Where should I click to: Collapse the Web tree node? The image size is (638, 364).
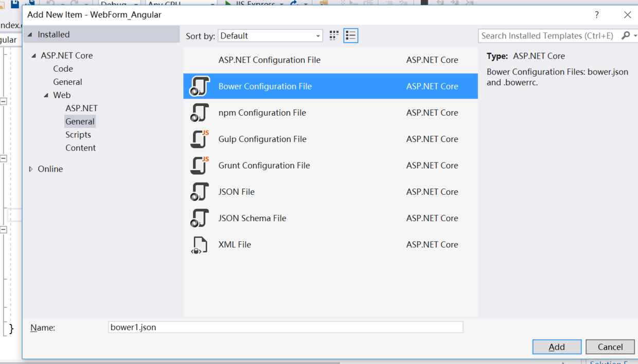tap(46, 95)
